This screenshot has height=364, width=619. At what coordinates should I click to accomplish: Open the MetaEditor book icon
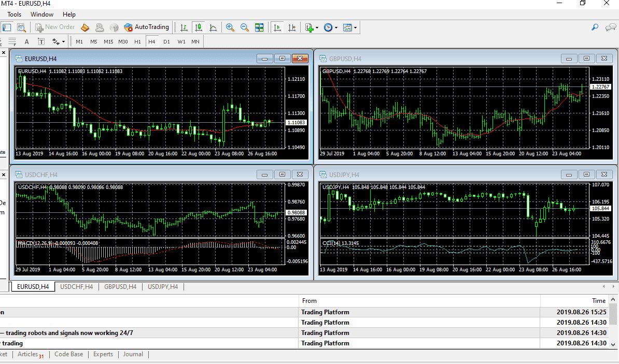click(85, 27)
